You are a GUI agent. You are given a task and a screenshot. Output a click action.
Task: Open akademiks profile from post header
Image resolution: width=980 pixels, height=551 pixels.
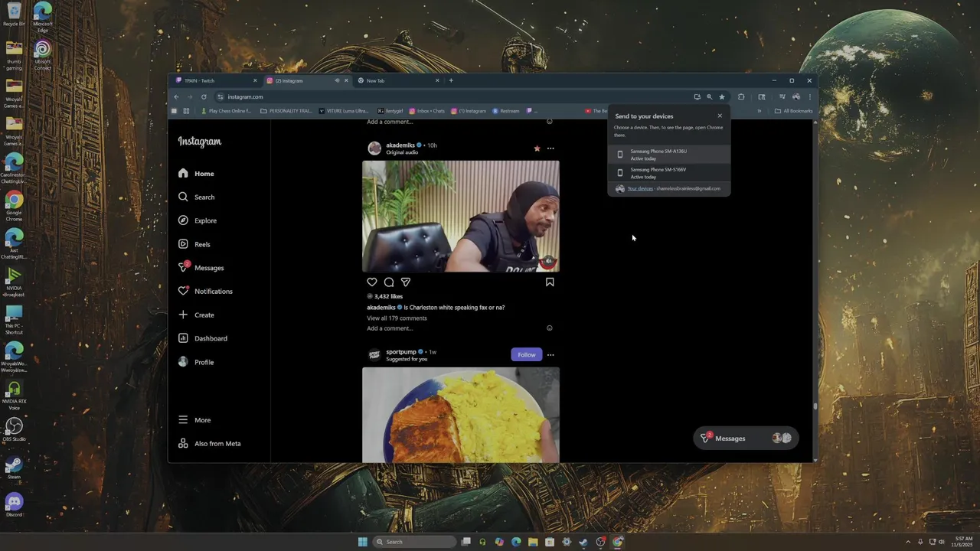(400, 145)
